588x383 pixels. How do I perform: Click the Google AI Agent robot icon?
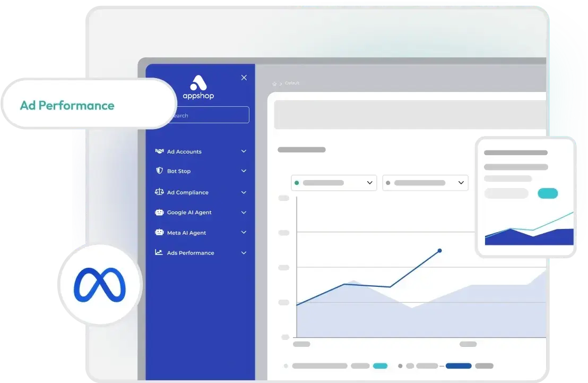pyautogui.click(x=159, y=212)
